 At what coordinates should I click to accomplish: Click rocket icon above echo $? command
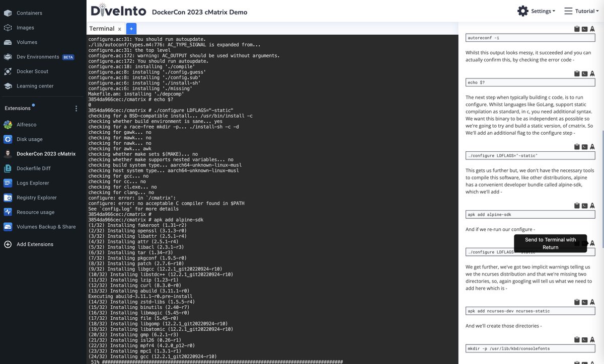[x=592, y=74]
